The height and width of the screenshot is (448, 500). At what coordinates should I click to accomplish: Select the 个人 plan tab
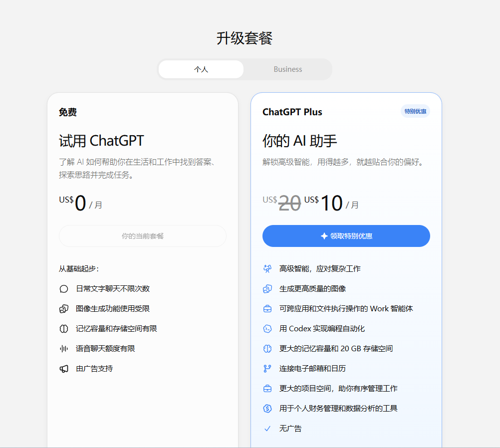(201, 69)
